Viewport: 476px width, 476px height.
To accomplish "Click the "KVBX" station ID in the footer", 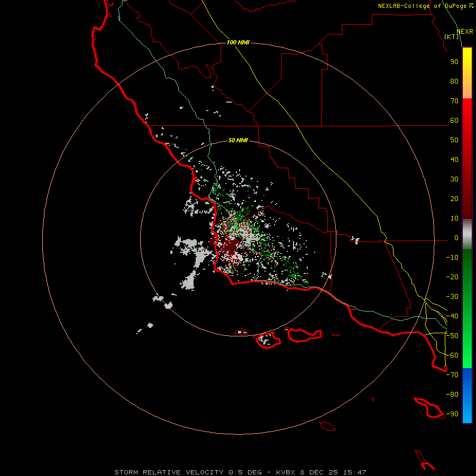I will tap(286, 472).
